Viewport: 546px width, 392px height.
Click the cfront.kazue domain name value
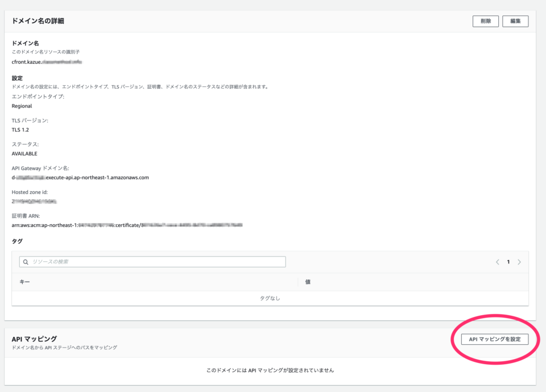point(47,61)
